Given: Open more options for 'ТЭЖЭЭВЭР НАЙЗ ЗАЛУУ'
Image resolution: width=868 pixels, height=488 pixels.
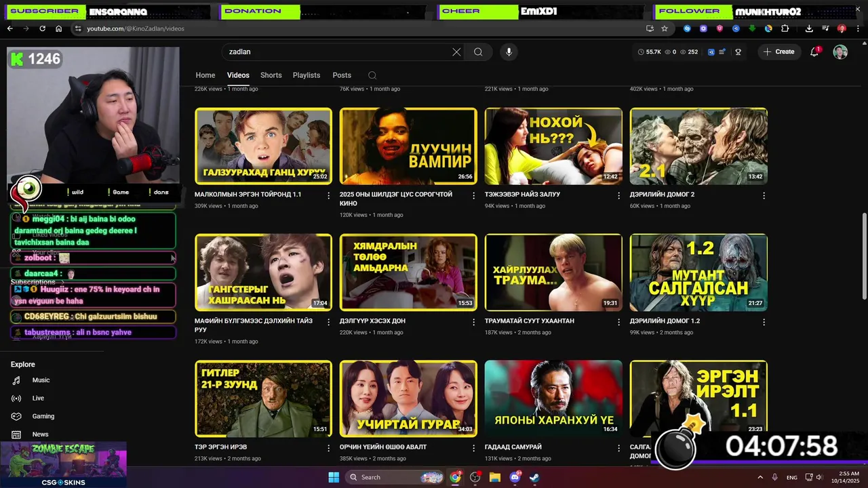Looking at the screenshot, I should coord(618,195).
